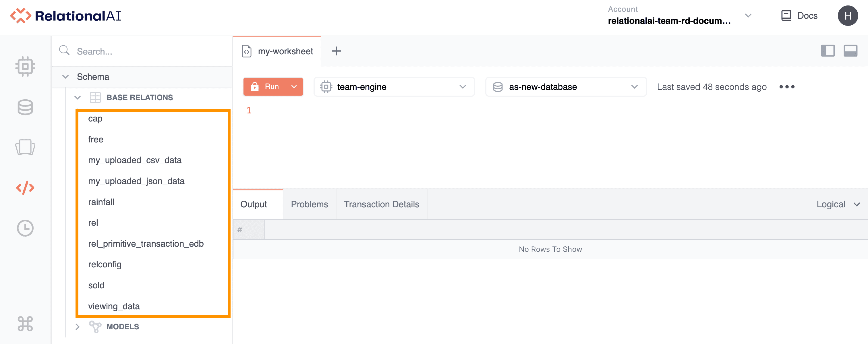Open Transaction history clock icon

click(25, 228)
